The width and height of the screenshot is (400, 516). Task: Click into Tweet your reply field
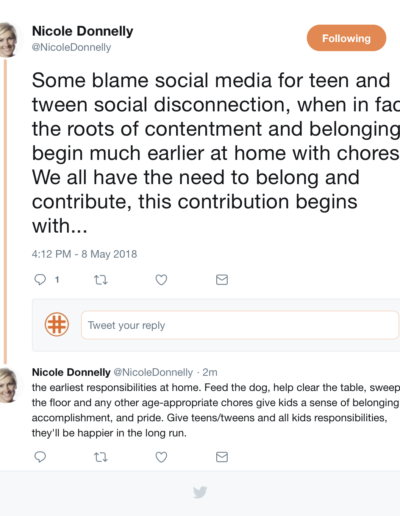click(x=240, y=325)
